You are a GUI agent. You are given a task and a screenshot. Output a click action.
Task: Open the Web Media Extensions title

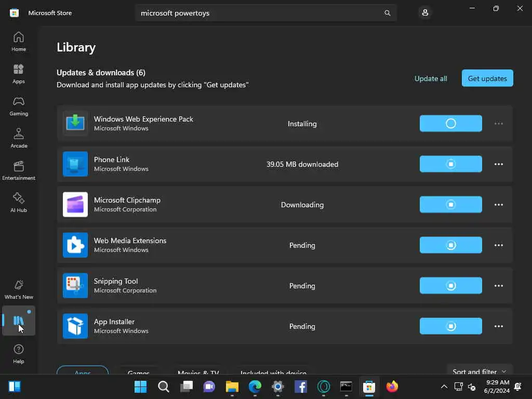[130, 241]
